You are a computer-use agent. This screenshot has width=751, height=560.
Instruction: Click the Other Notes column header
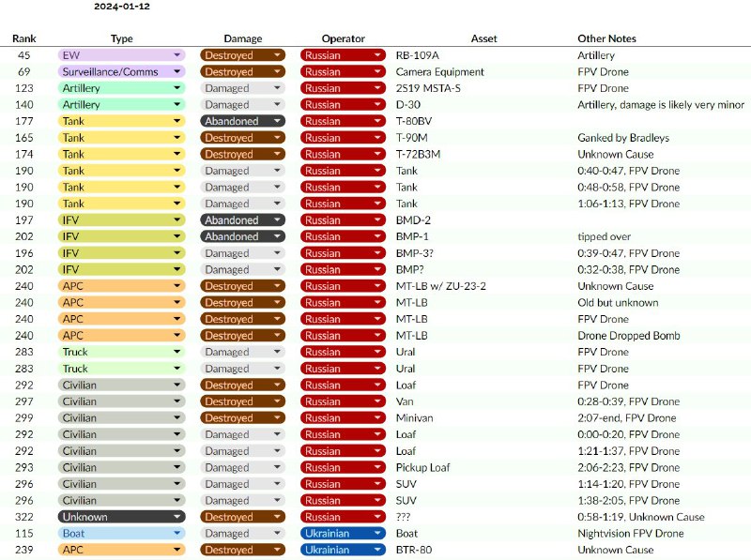tap(606, 38)
